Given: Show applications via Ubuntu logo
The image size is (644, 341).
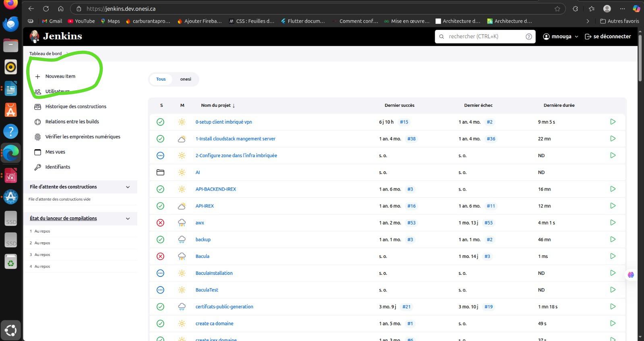Looking at the screenshot, I should pos(11,330).
